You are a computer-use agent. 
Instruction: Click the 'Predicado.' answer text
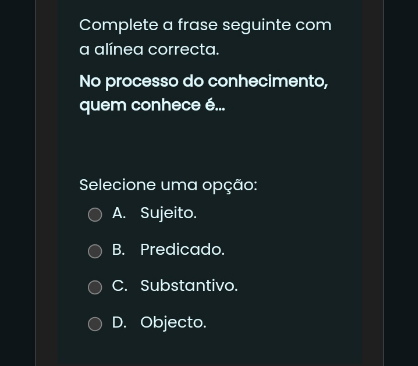click(182, 249)
